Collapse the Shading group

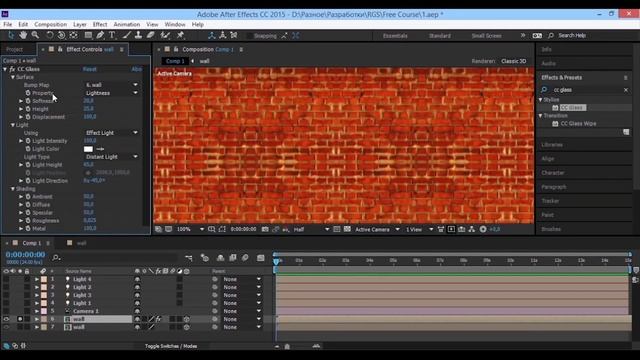13,189
